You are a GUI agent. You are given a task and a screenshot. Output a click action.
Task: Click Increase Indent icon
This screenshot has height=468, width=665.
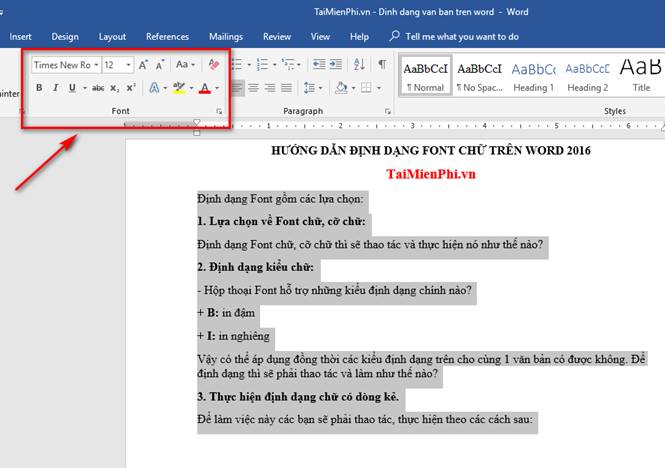click(x=335, y=64)
